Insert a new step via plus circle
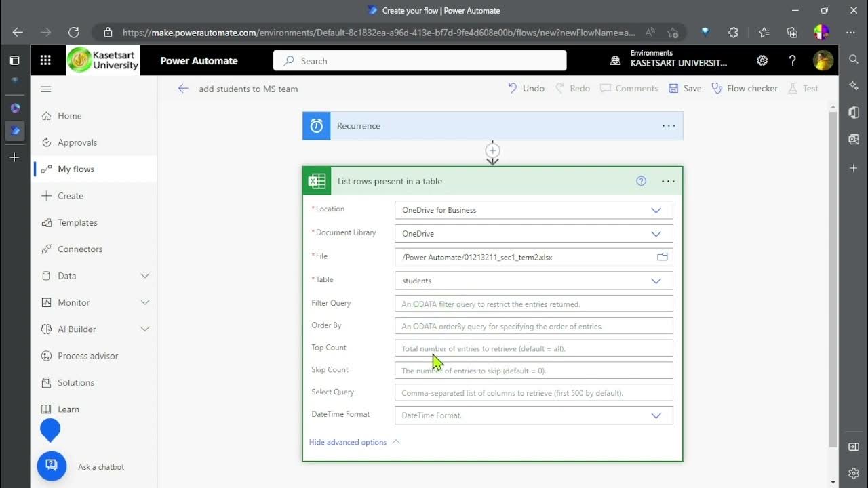 493,150
